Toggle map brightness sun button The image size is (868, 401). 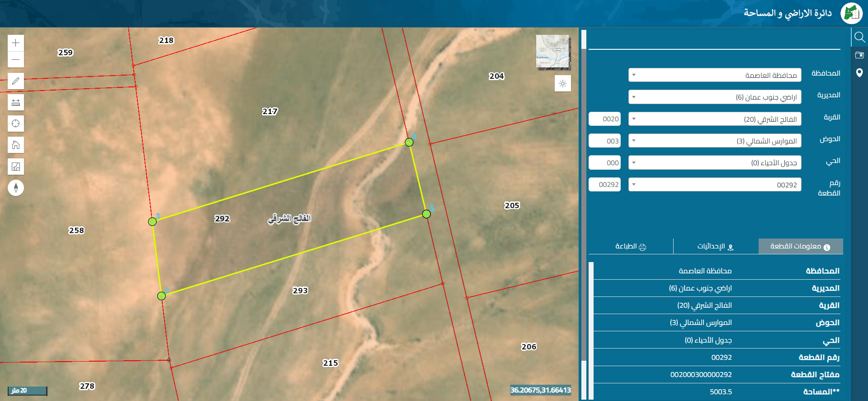click(x=563, y=83)
